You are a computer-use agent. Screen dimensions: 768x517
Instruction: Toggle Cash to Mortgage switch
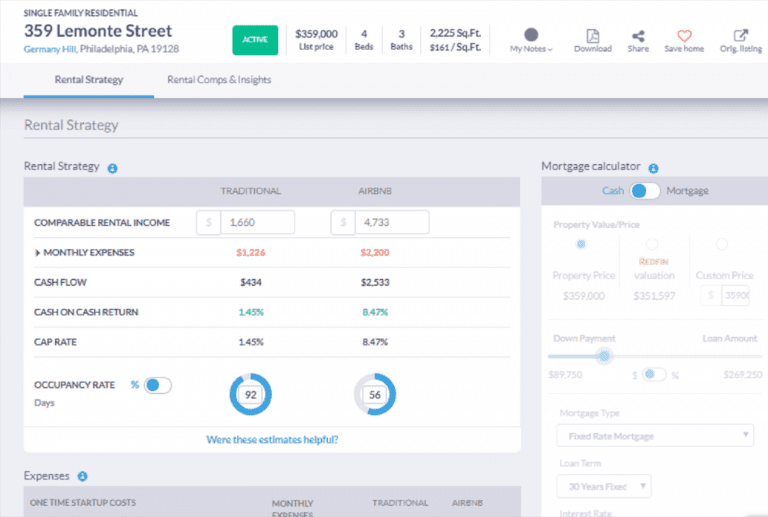click(x=645, y=191)
